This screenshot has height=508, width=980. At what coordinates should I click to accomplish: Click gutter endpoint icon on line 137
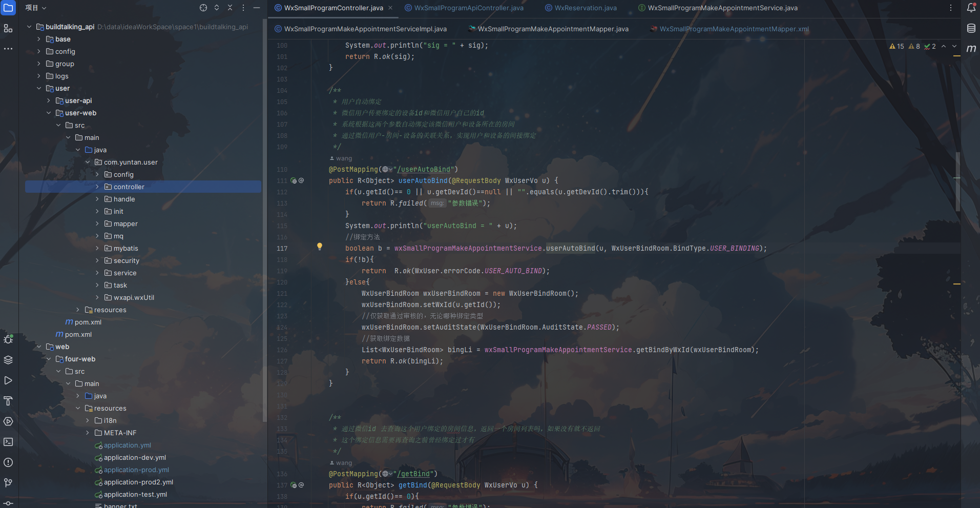click(x=294, y=485)
